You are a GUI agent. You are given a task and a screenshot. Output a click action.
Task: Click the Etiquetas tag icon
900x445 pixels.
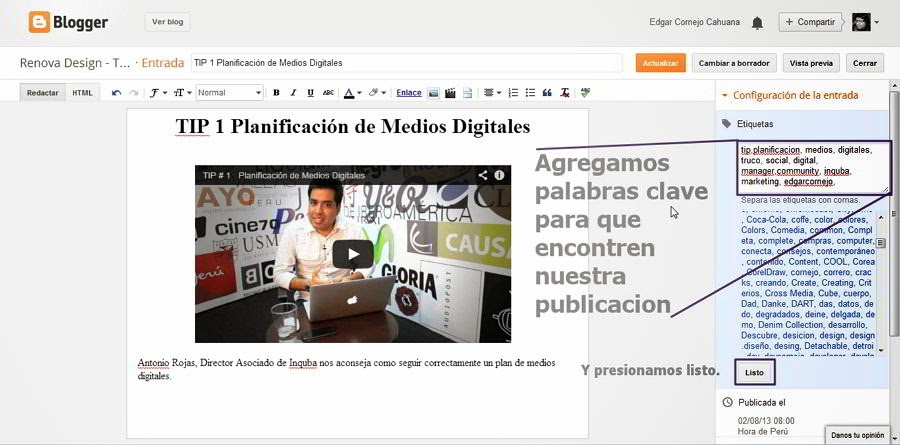(x=727, y=123)
